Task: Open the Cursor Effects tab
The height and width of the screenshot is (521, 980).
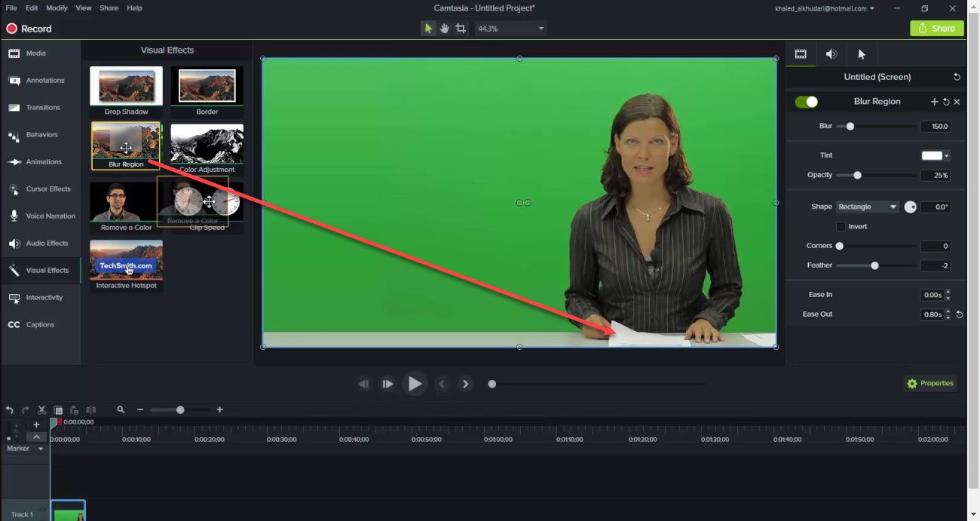Action: point(40,189)
